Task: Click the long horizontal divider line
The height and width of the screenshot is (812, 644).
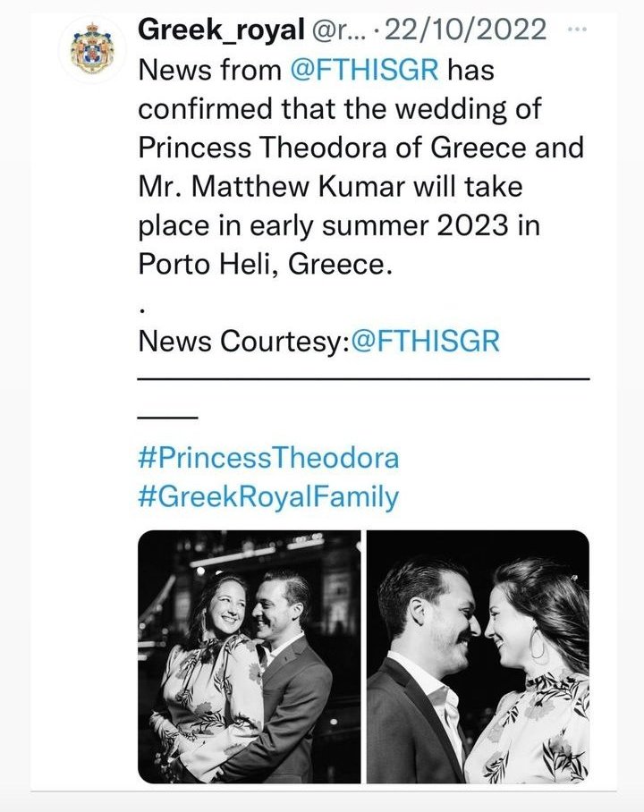Action: click(x=363, y=379)
